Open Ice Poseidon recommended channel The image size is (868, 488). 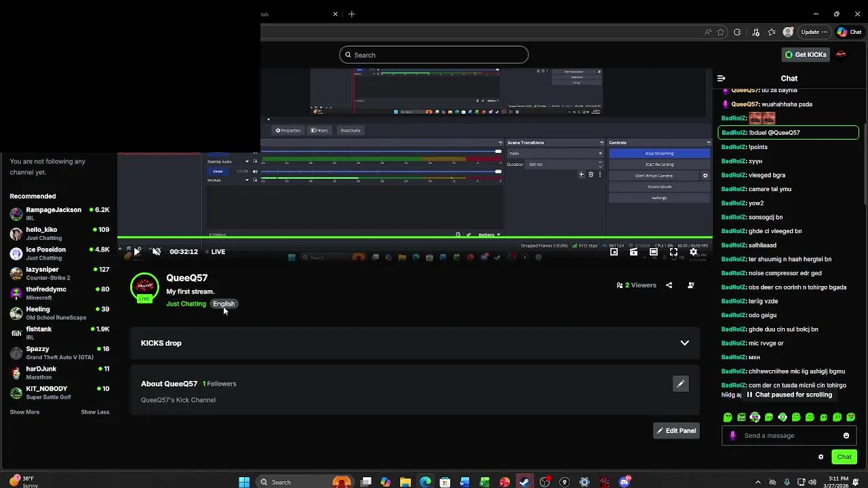pyautogui.click(x=60, y=253)
